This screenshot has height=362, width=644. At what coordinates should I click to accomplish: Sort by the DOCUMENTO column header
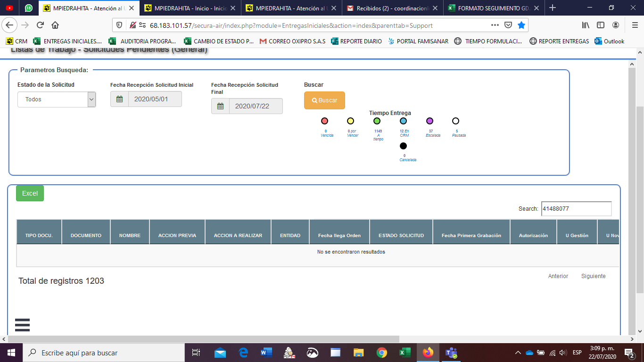click(x=86, y=232)
